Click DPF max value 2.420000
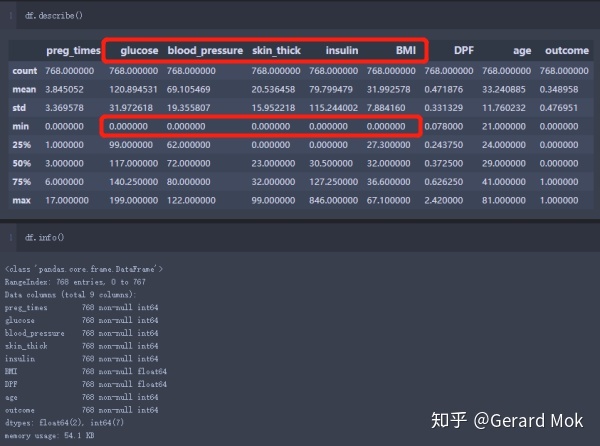This screenshot has width=600, height=446. pos(443,200)
